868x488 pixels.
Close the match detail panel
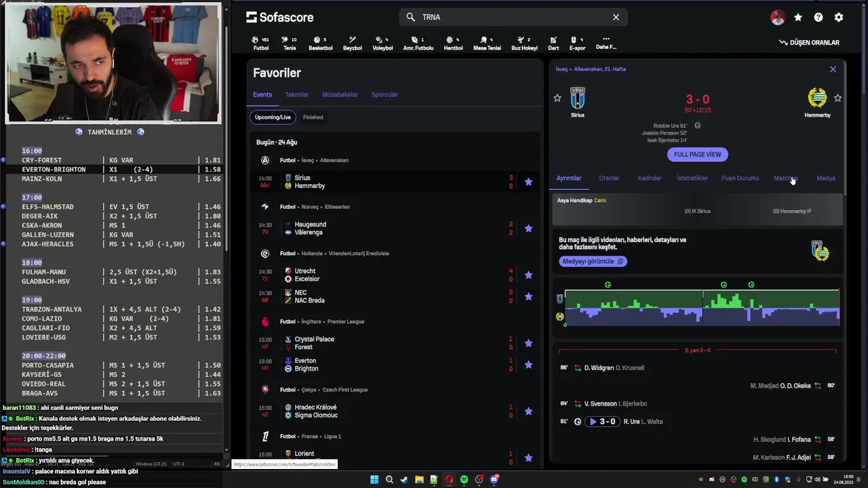point(833,69)
